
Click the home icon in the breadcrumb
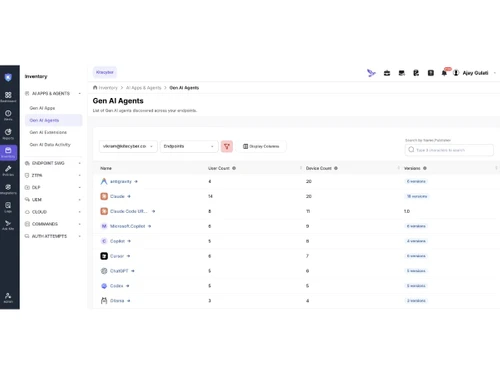(95, 87)
